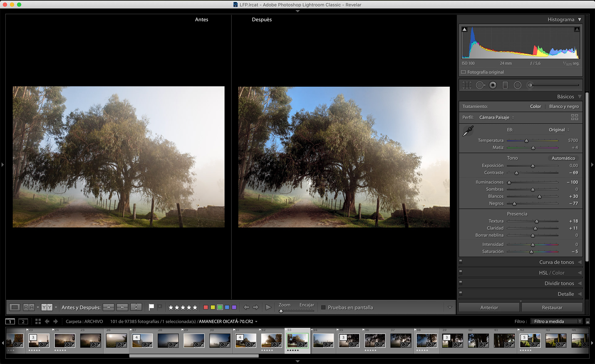Copy Before settings to After arrow
The width and height of the screenshot is (595, 364).
coord(108,307)
